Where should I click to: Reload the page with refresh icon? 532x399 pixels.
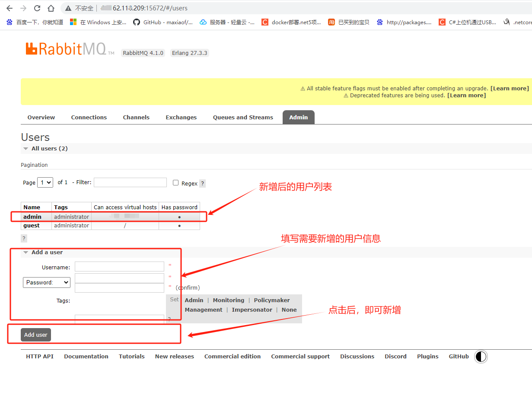coord(37,8)
